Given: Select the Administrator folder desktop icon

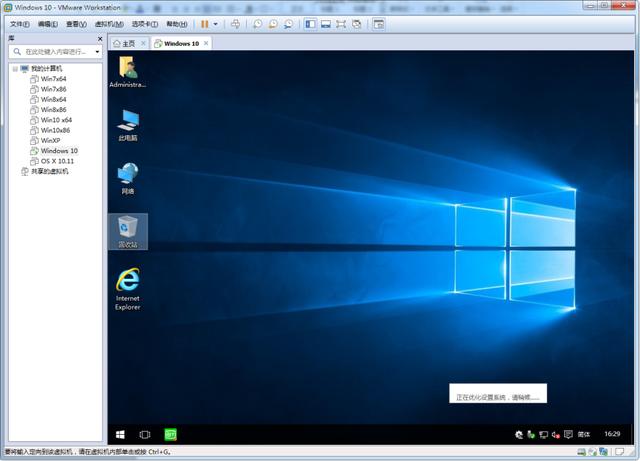Looking at the screenshot, I should point(128,72).
